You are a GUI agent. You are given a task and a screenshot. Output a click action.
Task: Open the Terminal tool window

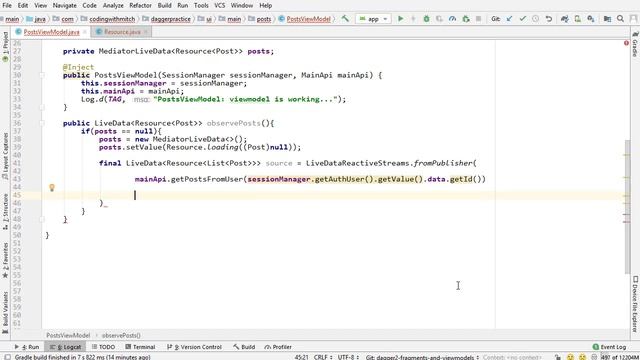pyautogui.click(x=140, y=347)
